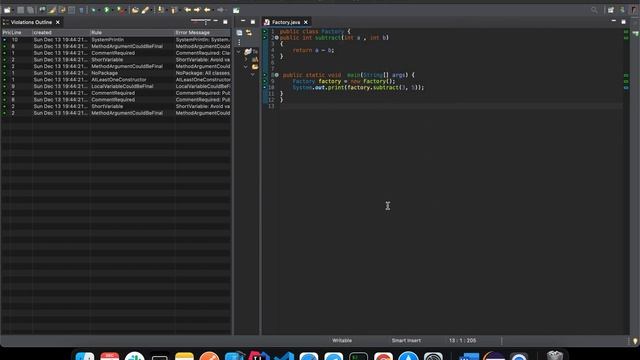Click the pencil icon in the toolbar

point(145,10)
